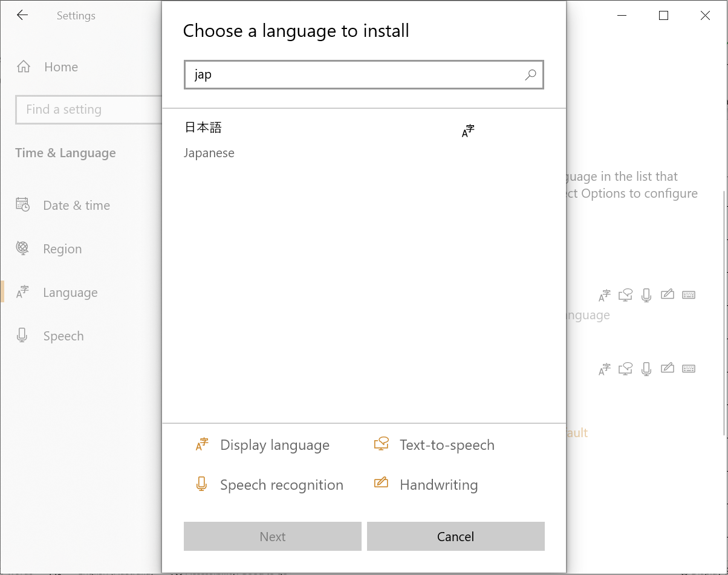
Task: Click the Display language legend icon
Action: click(201, 444)
